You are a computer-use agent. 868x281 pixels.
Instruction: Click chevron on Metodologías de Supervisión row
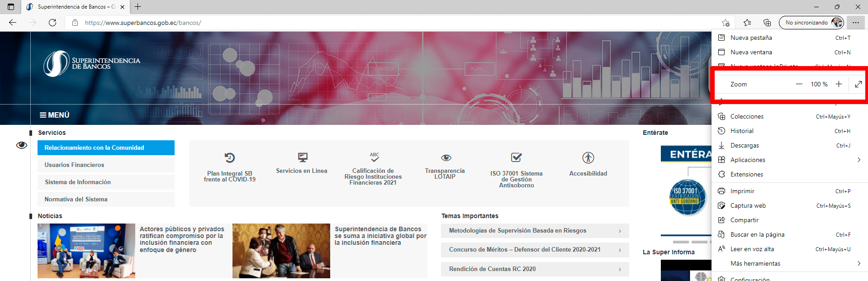click(620, 231)
